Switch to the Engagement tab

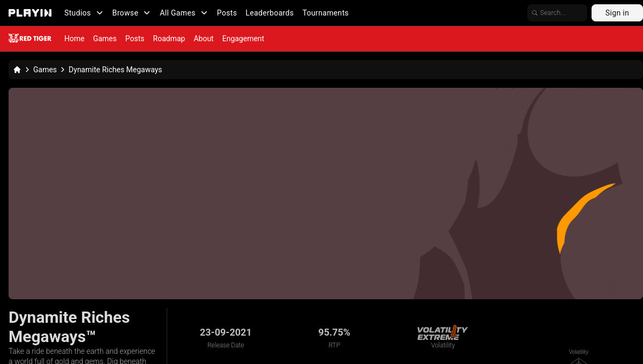(x=243, y=39)
